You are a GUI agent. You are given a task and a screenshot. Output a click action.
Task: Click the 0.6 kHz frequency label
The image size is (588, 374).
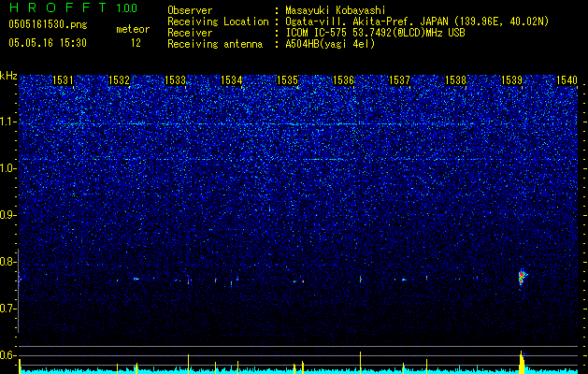pos(8,355)
